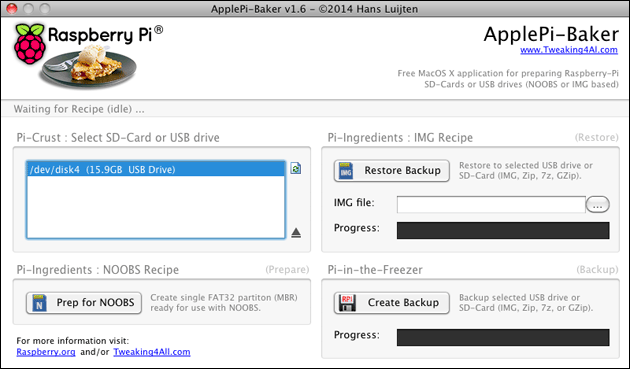Click the 'Restore to selected USB drive' description
The height and width of the screenshot is (369, 630).
coord(526,170)
